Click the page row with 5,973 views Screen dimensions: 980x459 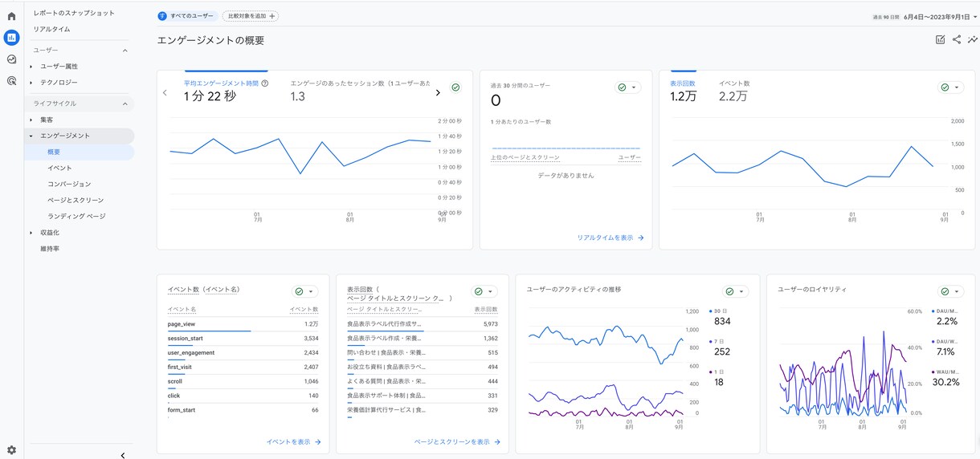[423, 324]
